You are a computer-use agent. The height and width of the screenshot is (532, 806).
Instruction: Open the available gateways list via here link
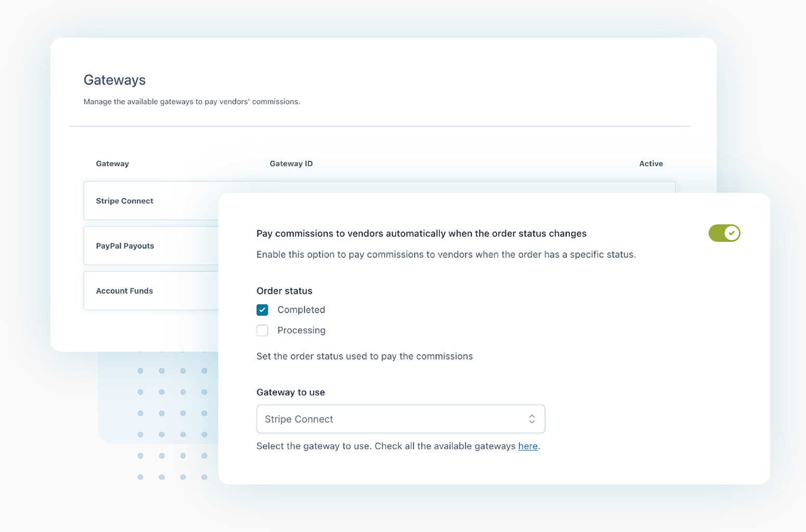pos(527,446)
